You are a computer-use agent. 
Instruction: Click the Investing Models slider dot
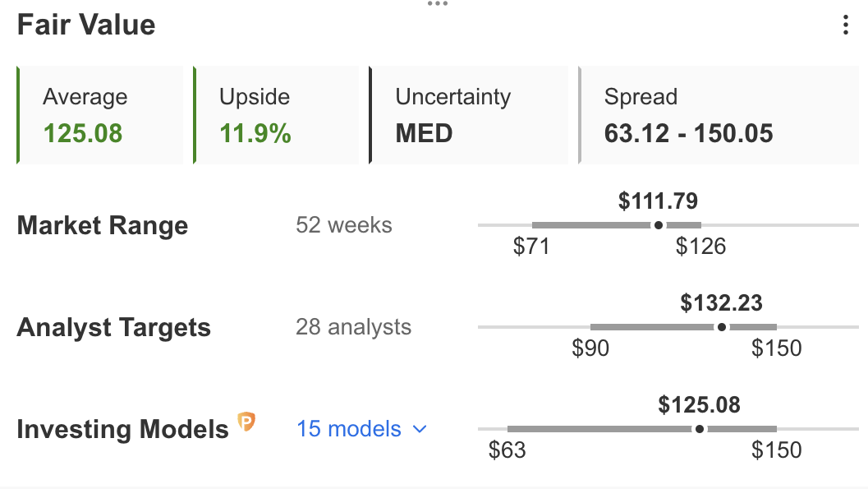click(x=700, y=429)
